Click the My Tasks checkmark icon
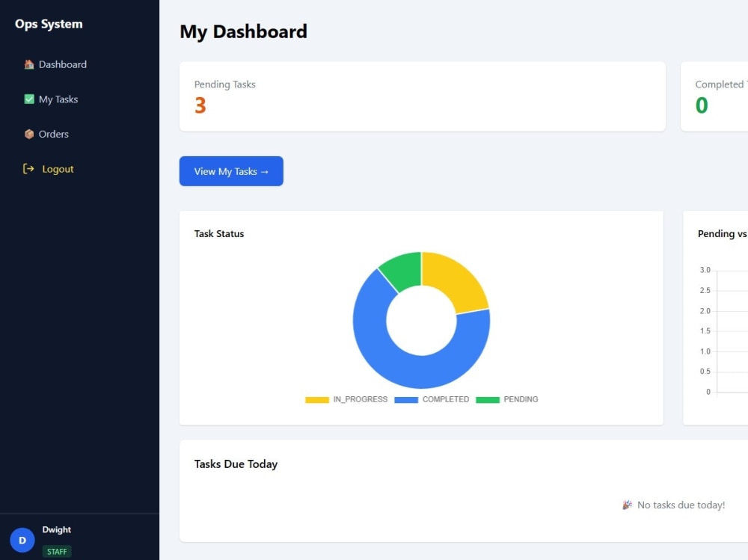748x560 pixels. click(x=29, y=99)
